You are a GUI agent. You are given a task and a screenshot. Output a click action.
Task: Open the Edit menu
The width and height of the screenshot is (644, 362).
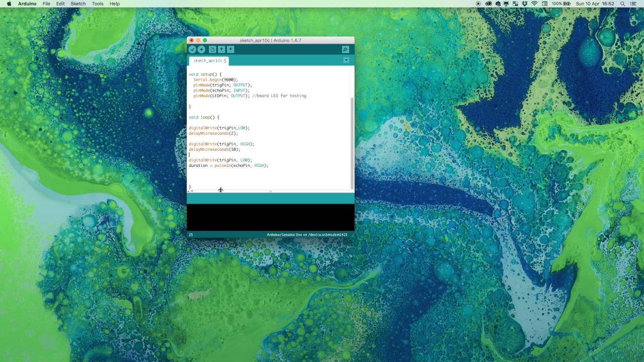pyautogui.click(x=60, y=4)
